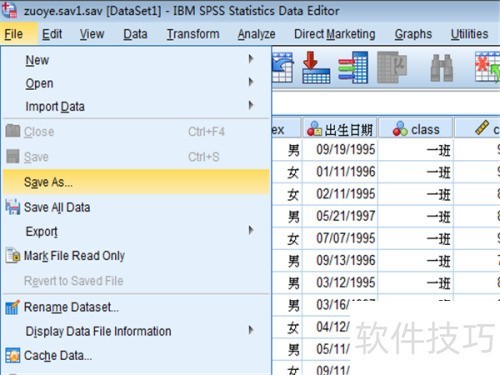Screen dimensions: 500x375
Task: Expand Display Data File Information submenu arrow
Action: [251, 330]
